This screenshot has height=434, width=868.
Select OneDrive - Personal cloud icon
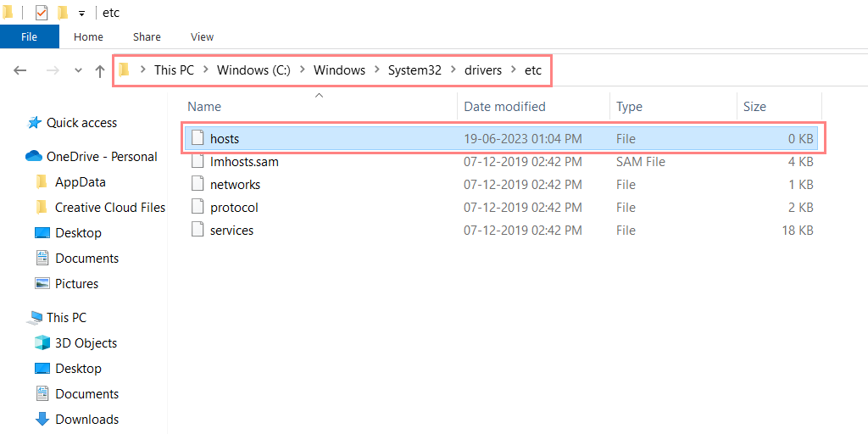coord(34,157)
